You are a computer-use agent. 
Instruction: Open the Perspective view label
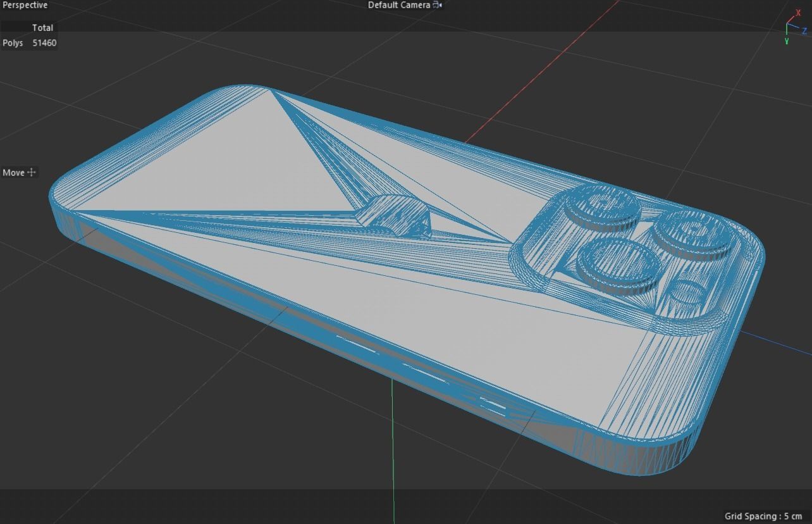[24, 5]
